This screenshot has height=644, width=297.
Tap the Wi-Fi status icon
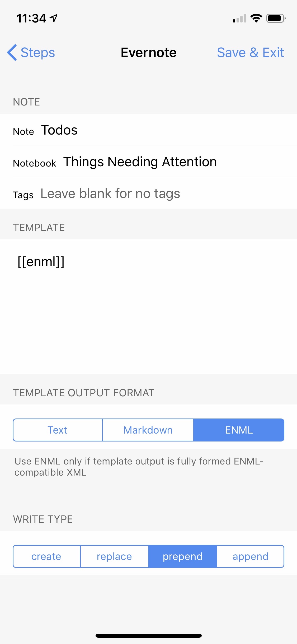pyautogui.click(x=256, y=18)
